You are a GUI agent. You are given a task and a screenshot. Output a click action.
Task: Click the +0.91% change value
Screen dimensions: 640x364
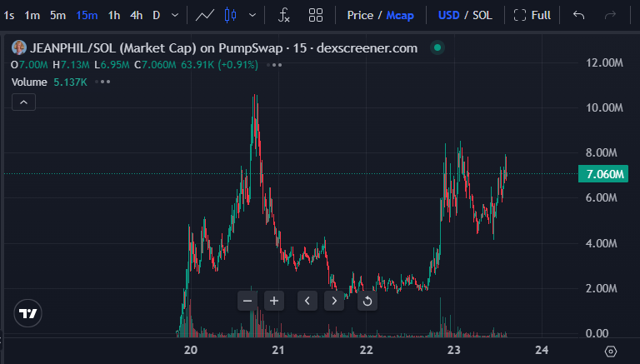238,65
